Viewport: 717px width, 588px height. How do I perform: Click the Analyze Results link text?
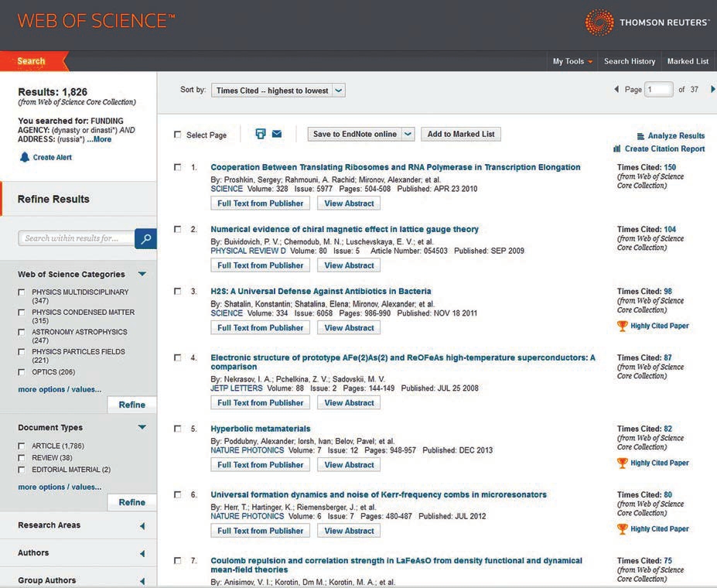pyautogui.click(x=676, y=136)
